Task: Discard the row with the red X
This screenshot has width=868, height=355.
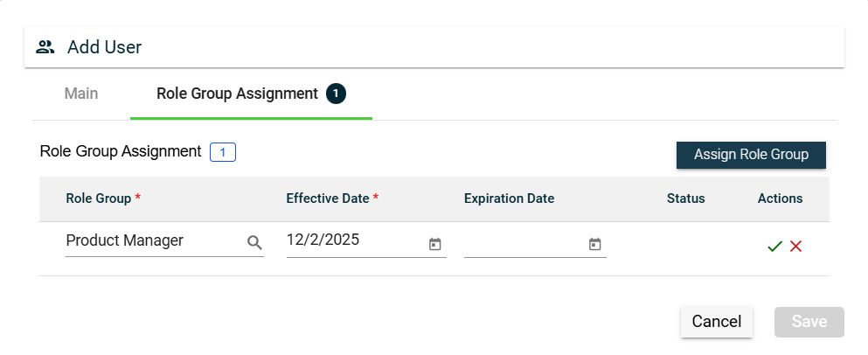Action: pyautogui.click(x=795, y=247)
